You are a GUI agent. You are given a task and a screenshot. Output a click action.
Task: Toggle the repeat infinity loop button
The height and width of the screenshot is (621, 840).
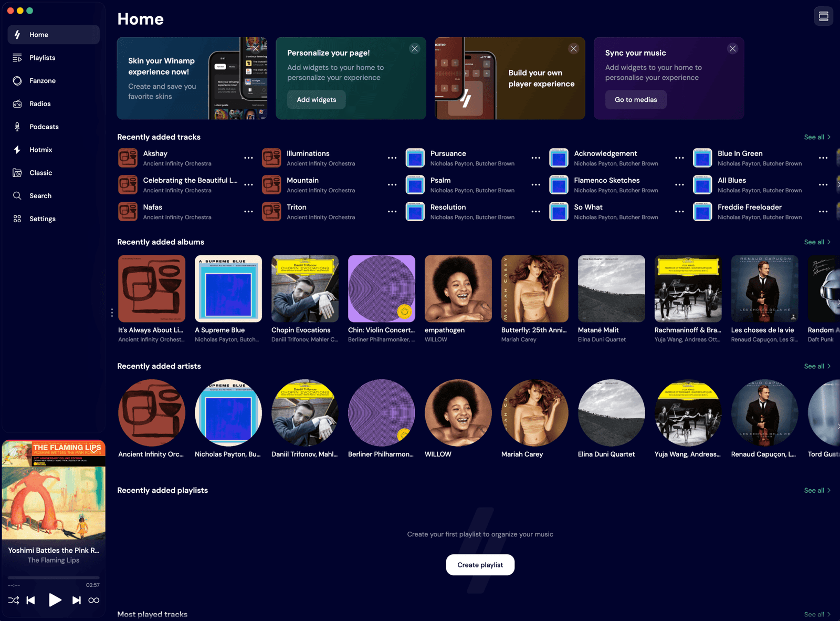click(94, 600)
